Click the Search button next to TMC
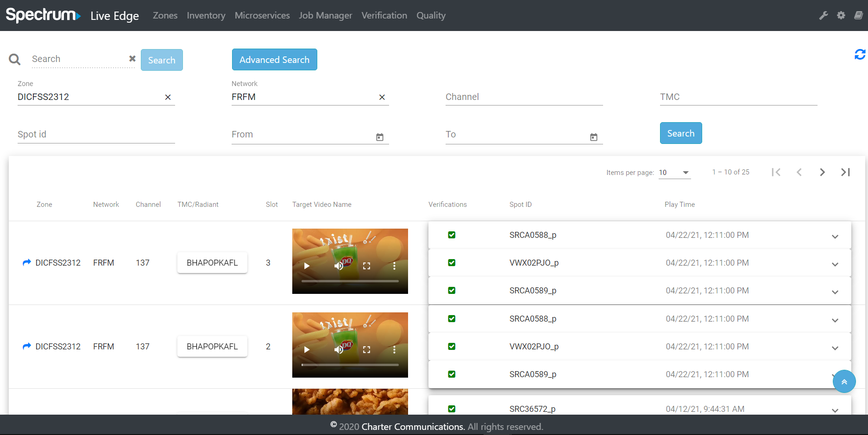 [x=681, y=133]
